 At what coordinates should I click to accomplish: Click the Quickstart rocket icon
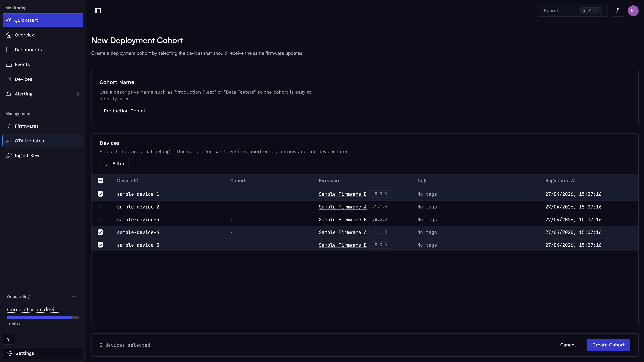pyautogui.click(x=9, y=20)
